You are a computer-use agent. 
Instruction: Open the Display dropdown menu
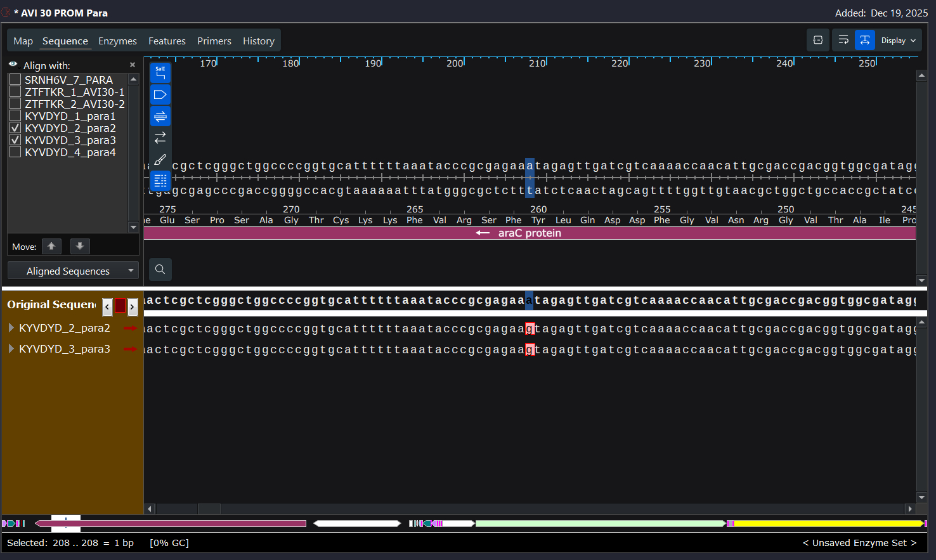click(x=899, y=40)
